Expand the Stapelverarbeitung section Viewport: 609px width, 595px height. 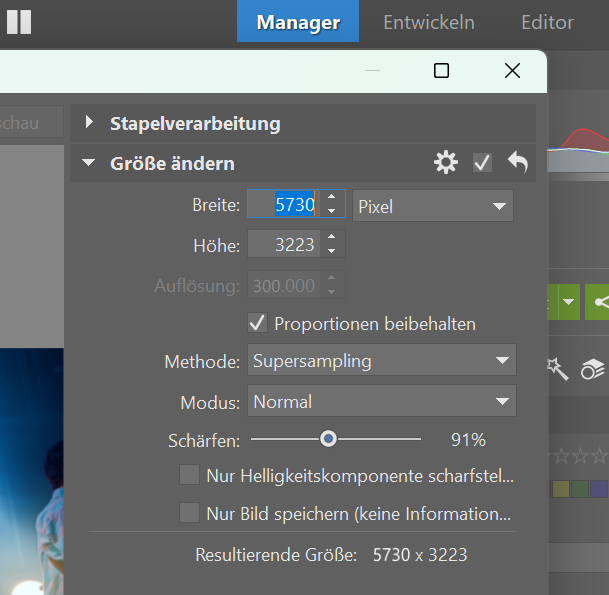pos(90,123)
